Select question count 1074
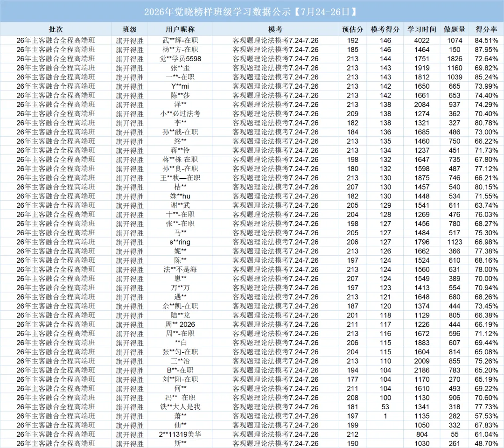This screenshot has width=504, height=448. coord(455,41)
